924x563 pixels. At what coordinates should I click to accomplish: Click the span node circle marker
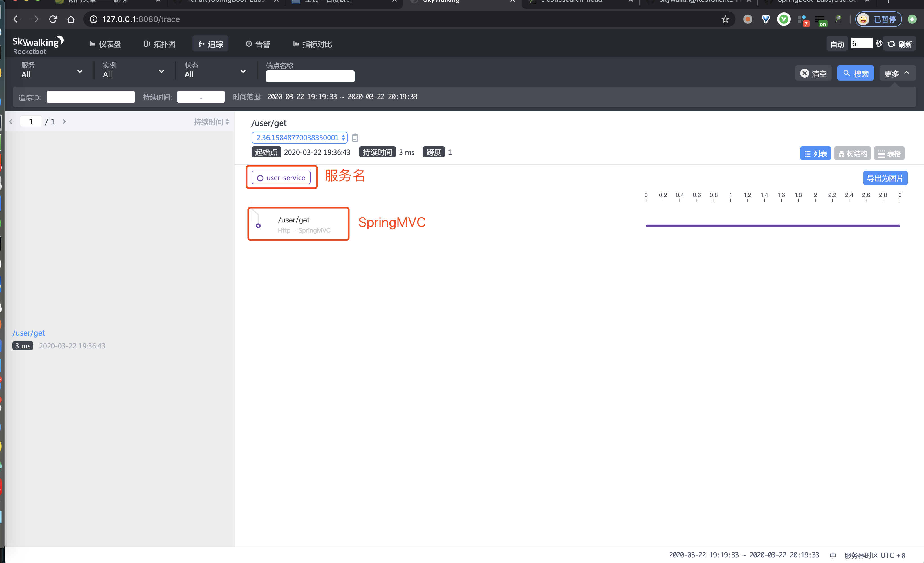[x=258, y=226]
